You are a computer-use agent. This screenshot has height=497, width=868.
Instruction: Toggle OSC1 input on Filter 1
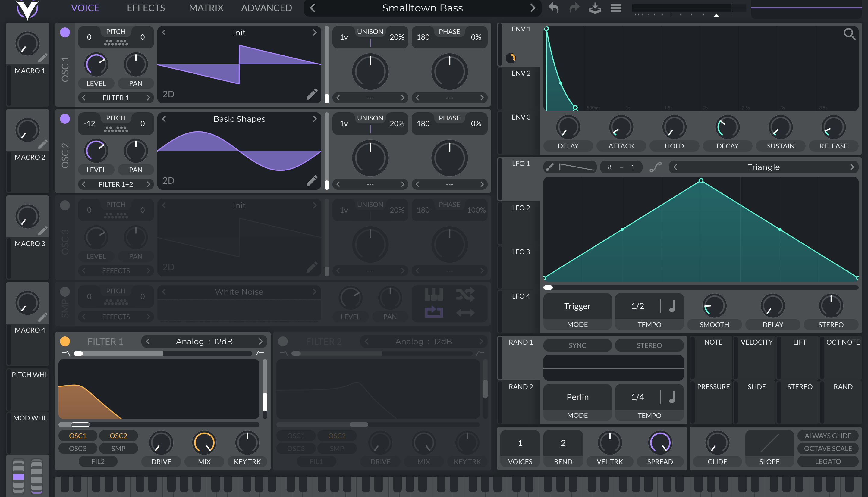(78, 436)
